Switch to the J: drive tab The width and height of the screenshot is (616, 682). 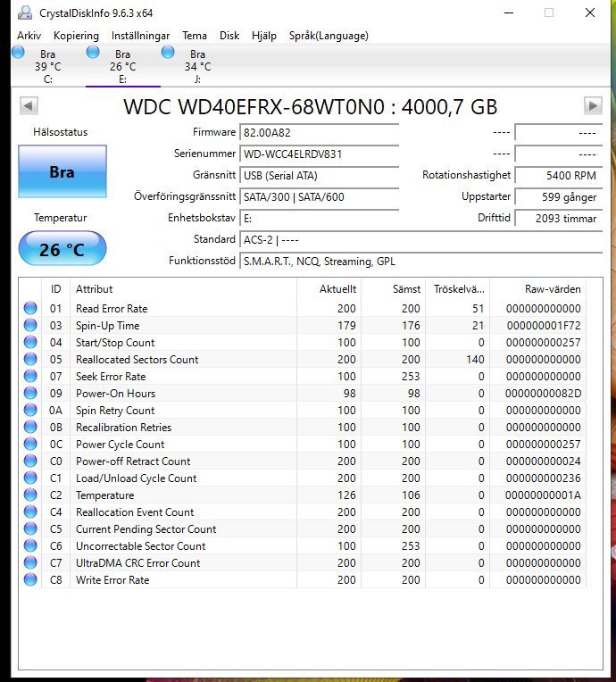197,67
